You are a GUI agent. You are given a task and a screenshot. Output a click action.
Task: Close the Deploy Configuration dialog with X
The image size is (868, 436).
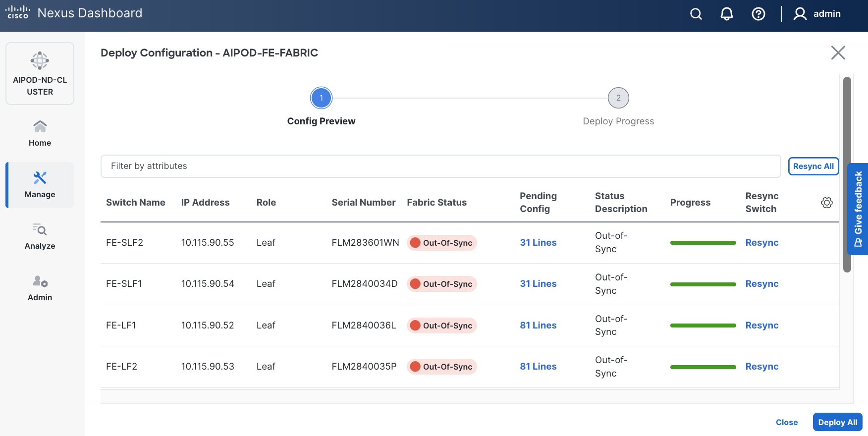click(838, 53)
